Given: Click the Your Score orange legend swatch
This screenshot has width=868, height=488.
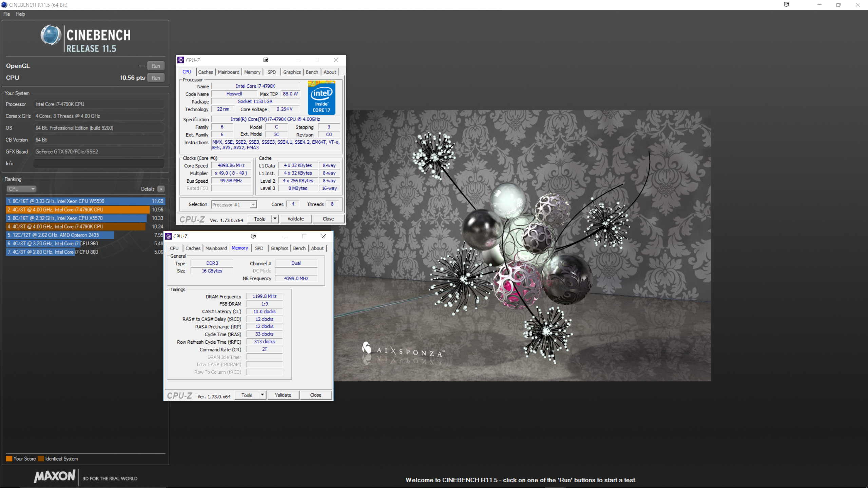Looking at the screenshot, I should tap(9, 459).
